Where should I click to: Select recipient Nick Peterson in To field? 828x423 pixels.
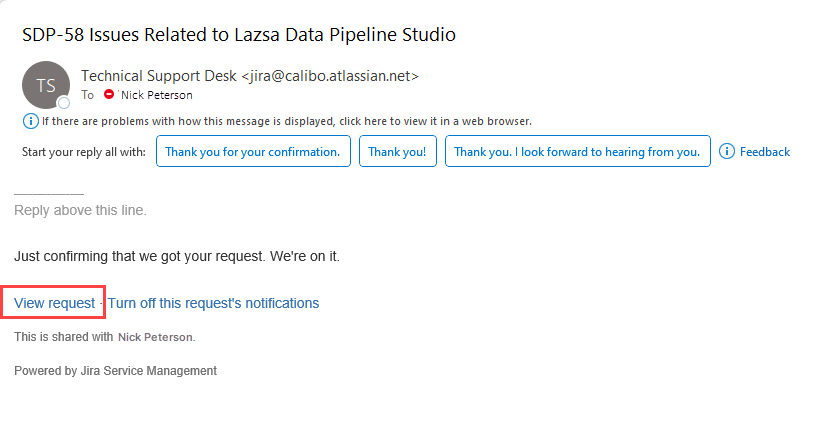156,95
